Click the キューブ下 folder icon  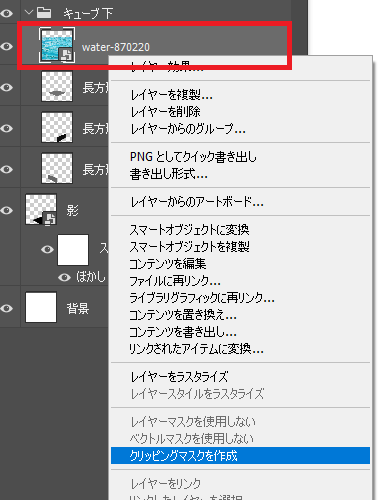click(x=44, y=13)
